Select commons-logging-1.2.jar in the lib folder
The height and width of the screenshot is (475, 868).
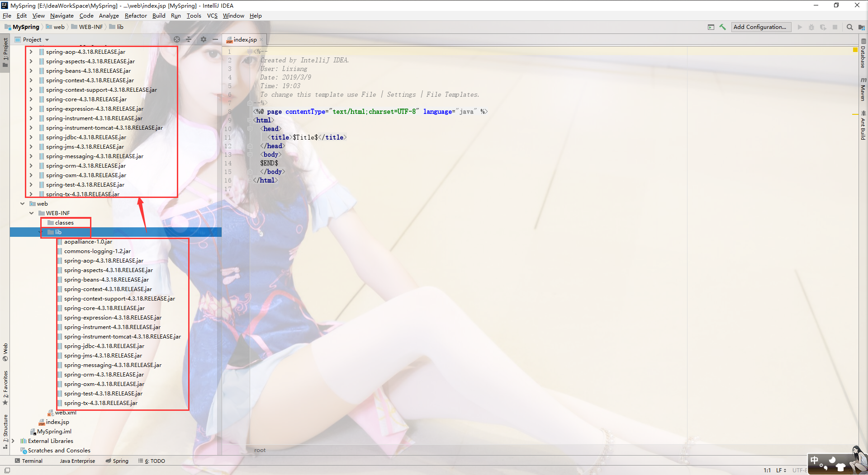point(97,251)
